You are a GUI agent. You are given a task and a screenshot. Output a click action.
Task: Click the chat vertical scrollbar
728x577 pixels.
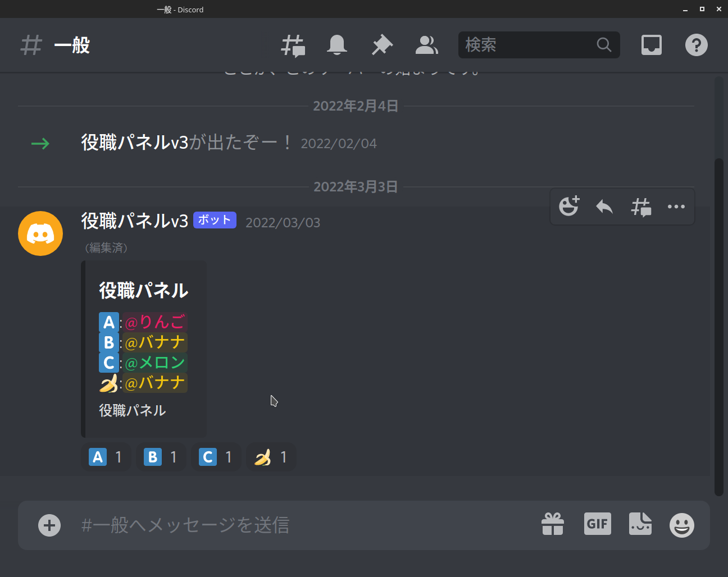coord(718,327)
